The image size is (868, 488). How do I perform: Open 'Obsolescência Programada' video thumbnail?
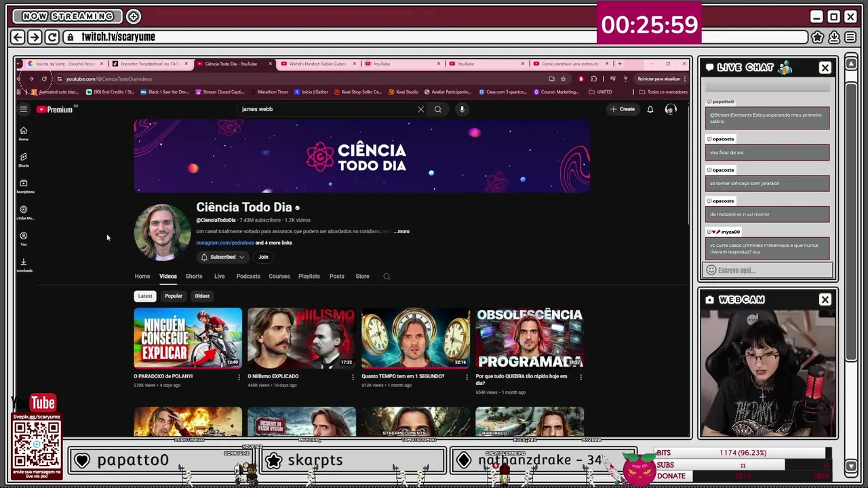(530, 338)
